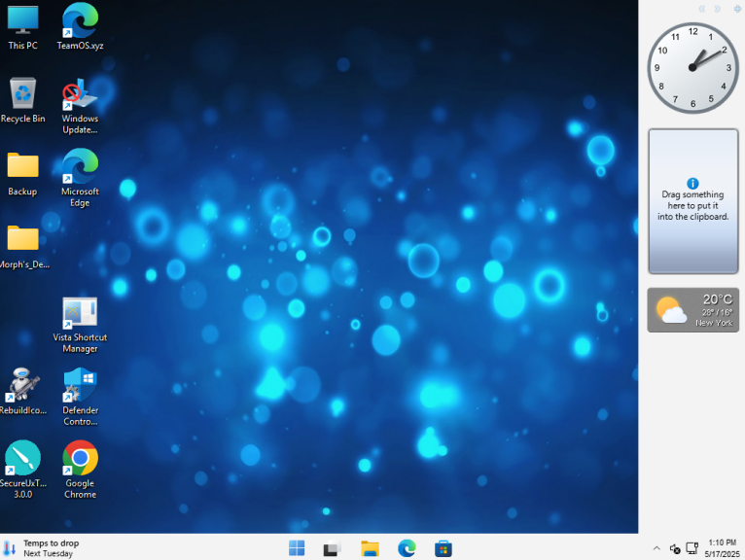This screenshot has height=560, width=745.
Task: Click the network tray icon
Action: click(692, 548)
